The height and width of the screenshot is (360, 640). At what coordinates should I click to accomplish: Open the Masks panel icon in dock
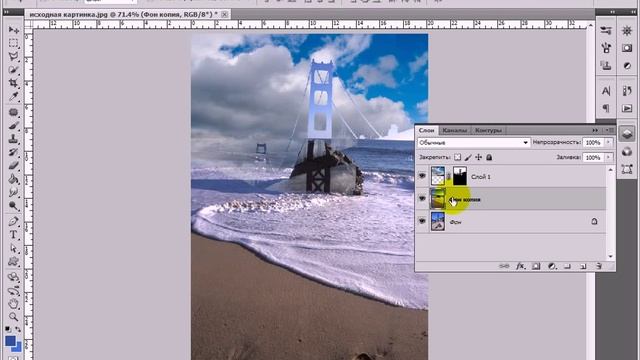click(x=627, y=48)
